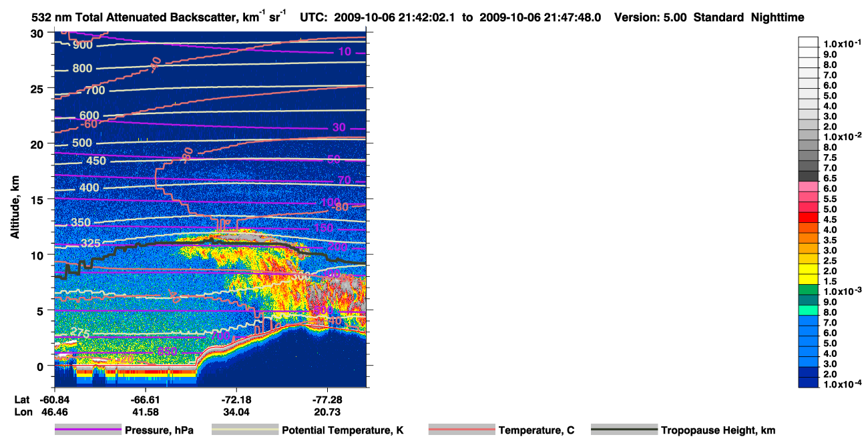The image size is (868, 445).
Task: Click the 'Lat' row label
Action: (x=22, y=400)
